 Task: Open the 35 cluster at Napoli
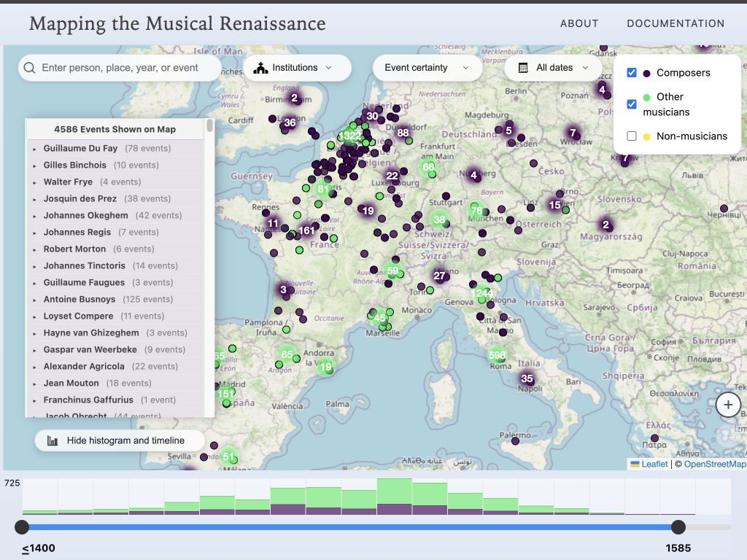(x=527, y=378)
